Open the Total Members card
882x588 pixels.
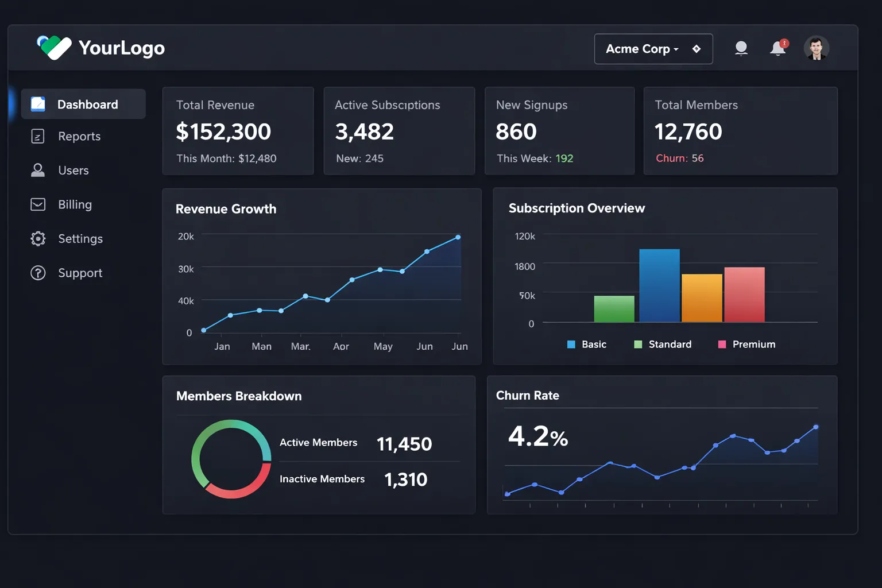coord(740,131)
